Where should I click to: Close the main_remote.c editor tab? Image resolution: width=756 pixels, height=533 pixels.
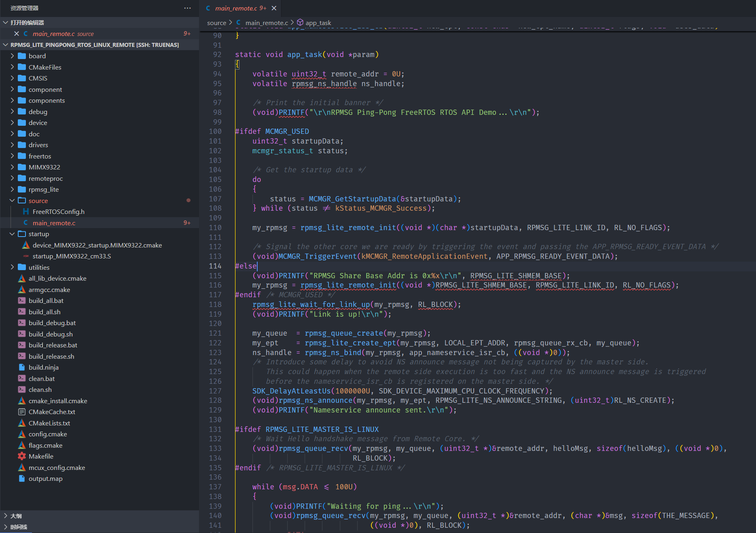[274, 8]
